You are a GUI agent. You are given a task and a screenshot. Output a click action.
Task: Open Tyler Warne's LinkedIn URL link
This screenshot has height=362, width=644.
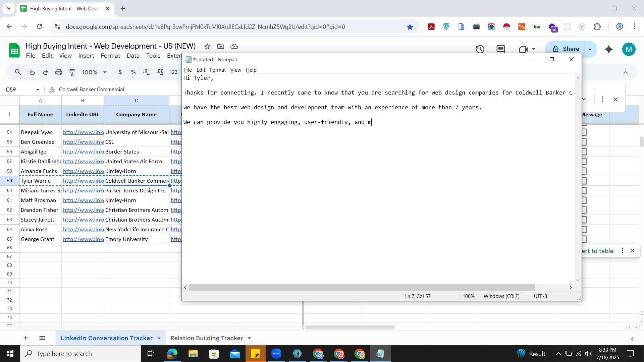(83, 181)
